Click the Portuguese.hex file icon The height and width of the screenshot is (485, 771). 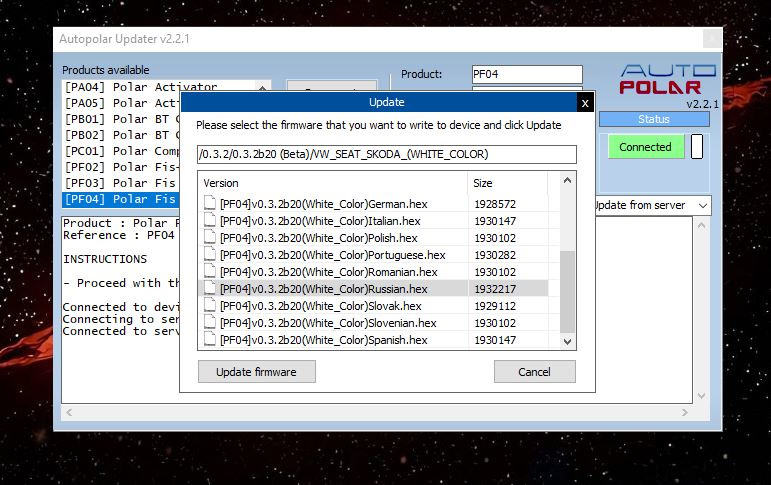210,254
